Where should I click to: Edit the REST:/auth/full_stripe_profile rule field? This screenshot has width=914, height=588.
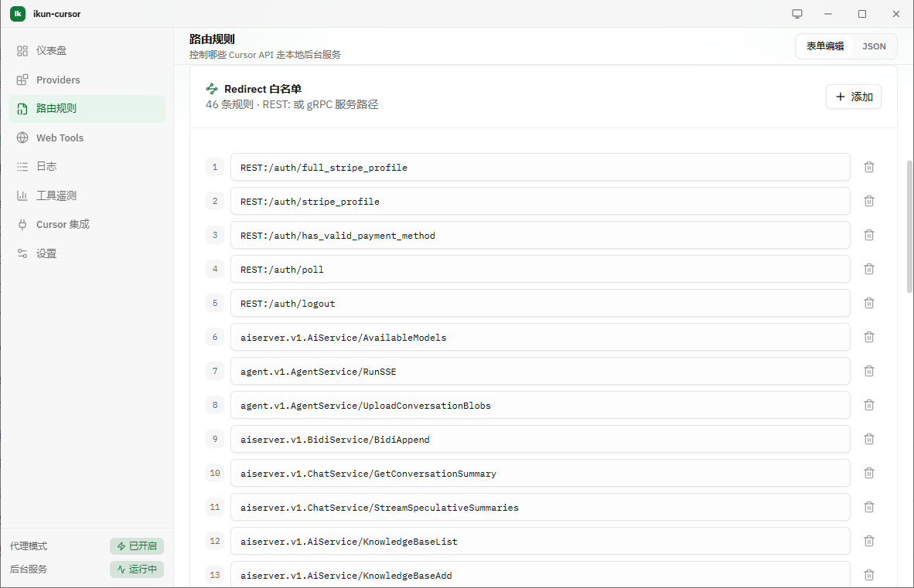(540, 168)
